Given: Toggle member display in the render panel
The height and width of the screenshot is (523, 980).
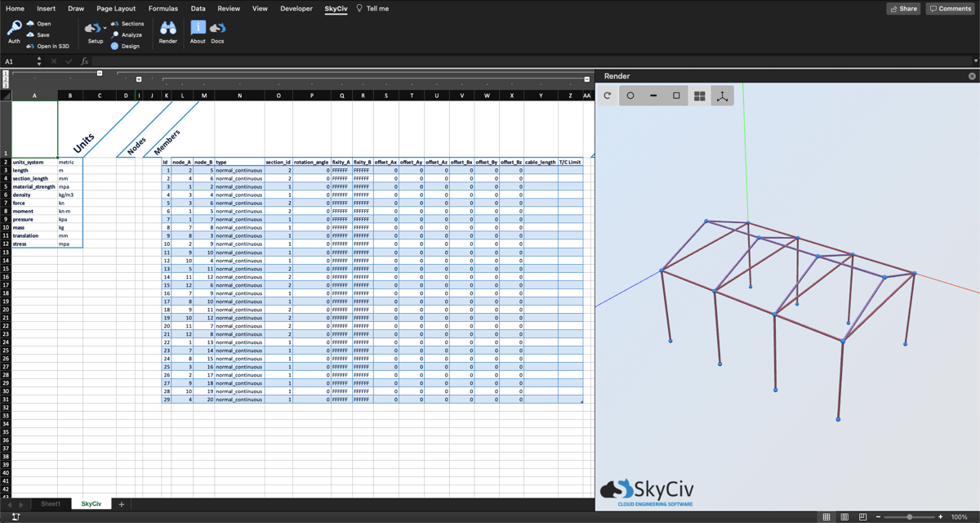Looking at the screenshot, I should click(653, 96).
